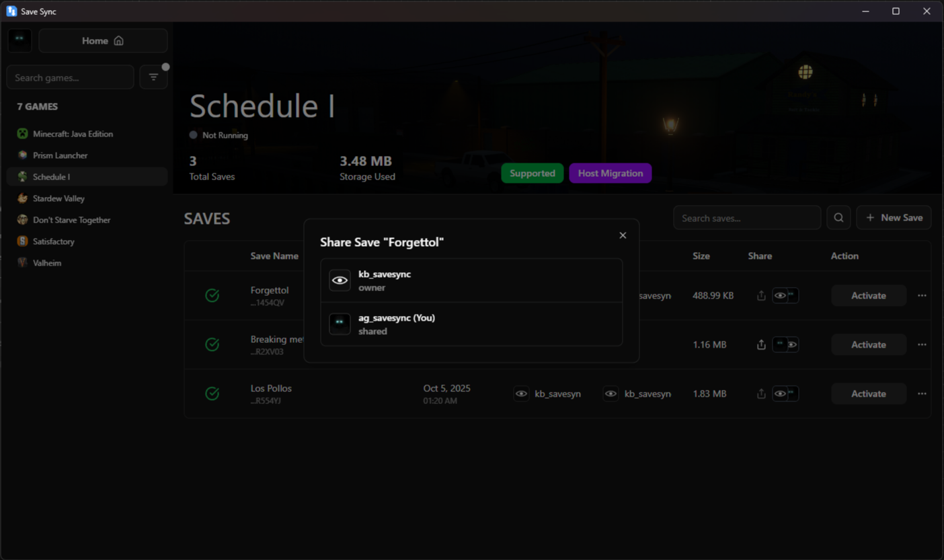Create a New Save
This screenshot has height=560, width=944.
coord(894,218)
